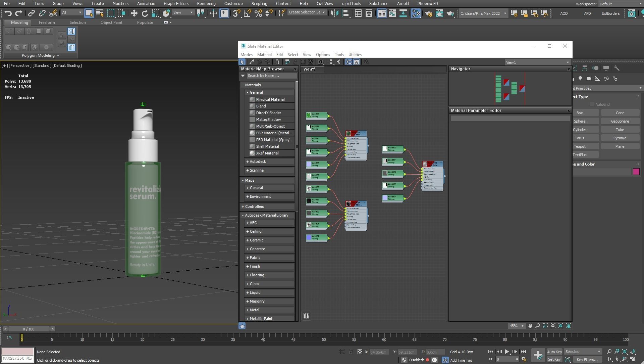The width and height of the screenshot is (644, 364).
Task: Click the Search by Name field in browser
Action: pos(271,76)
